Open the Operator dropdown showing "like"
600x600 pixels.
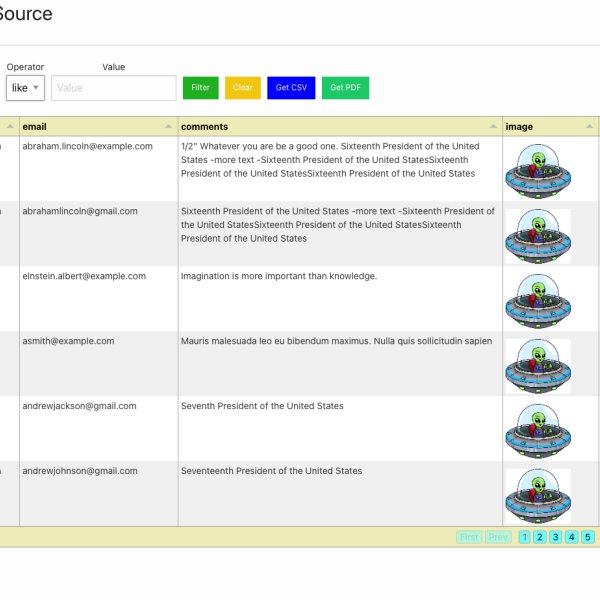25,88
